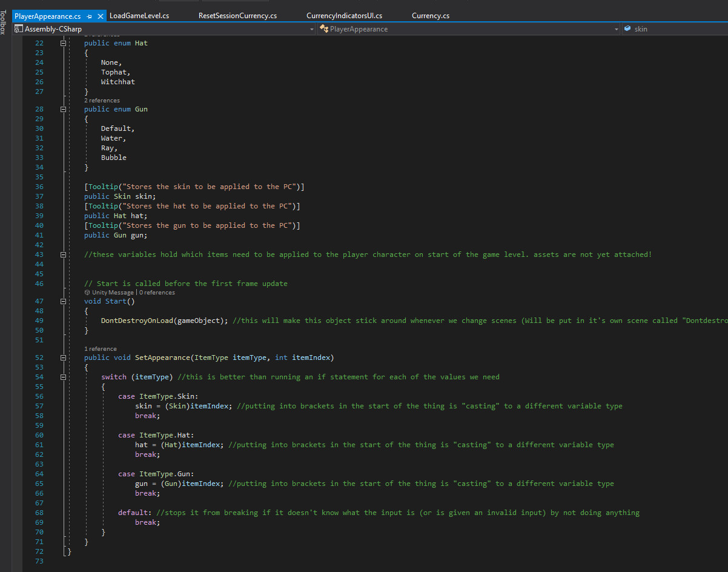Click the Unity Message CodeLens indicator
This screenshot has height=572, width=728.
(x=109, y=293)
